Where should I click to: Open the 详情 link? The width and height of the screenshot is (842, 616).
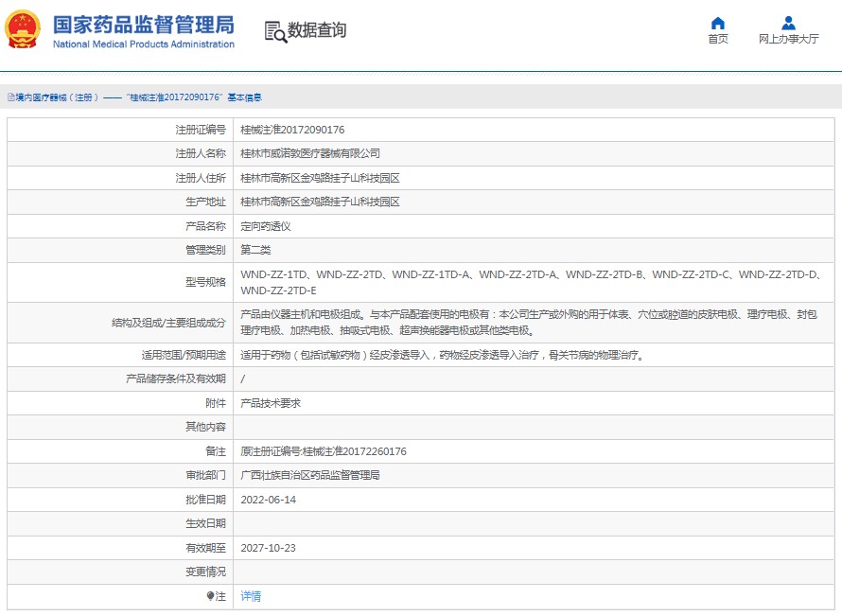251,596
